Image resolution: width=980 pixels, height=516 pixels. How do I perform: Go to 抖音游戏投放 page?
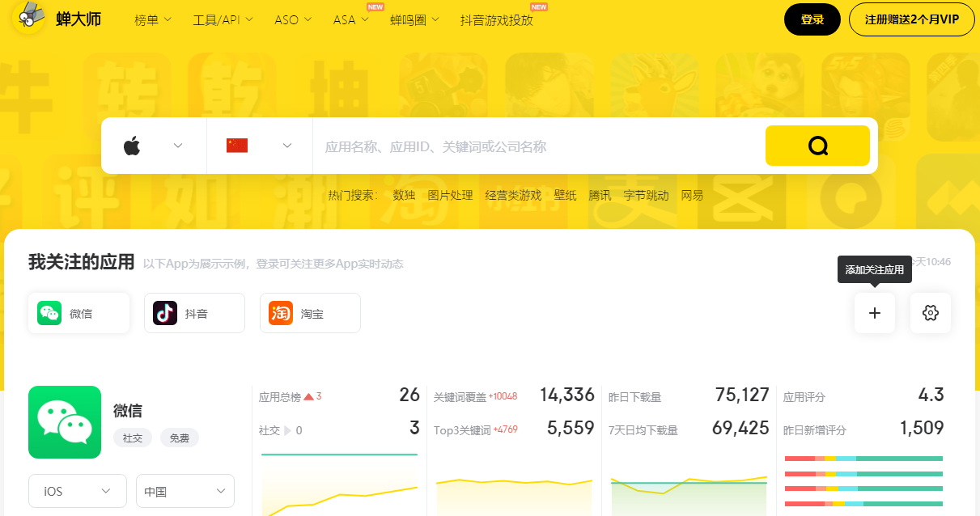coord(496,20)
